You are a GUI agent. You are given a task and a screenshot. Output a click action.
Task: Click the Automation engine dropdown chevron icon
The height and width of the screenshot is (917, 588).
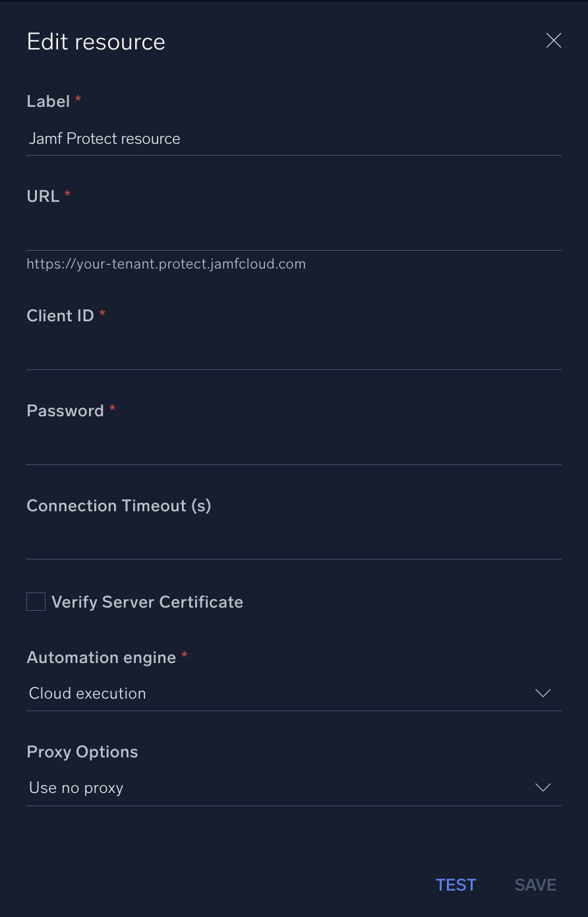pos(543,693)
